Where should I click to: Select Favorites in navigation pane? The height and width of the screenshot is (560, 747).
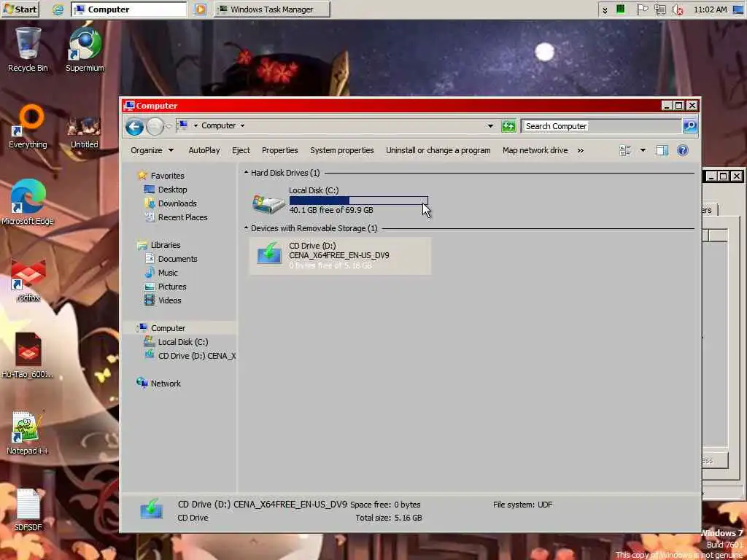tap(167, 176)
